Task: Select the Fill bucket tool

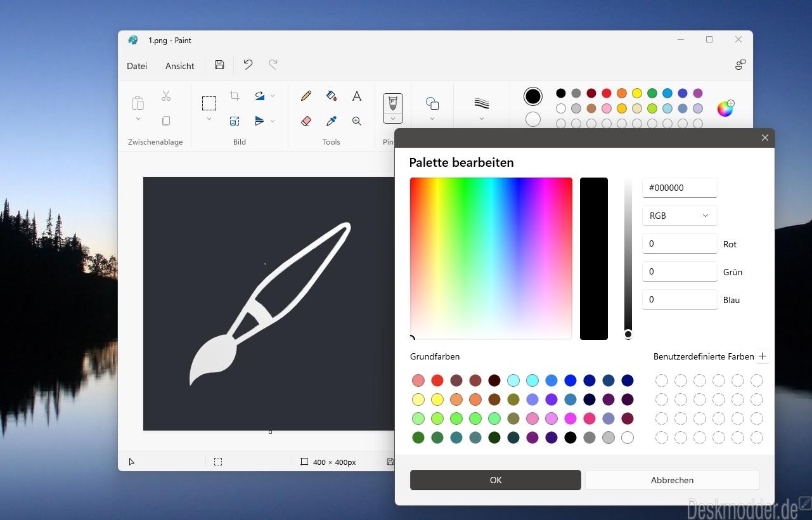Action: coord(332,96)
